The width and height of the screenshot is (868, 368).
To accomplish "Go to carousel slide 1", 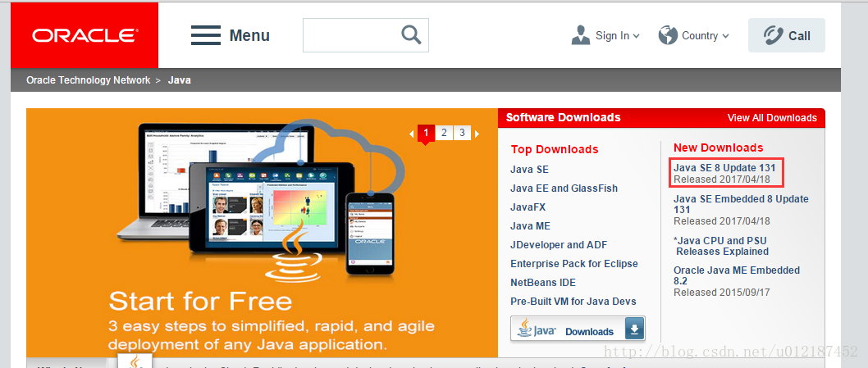I will click(x=426, y=133).
